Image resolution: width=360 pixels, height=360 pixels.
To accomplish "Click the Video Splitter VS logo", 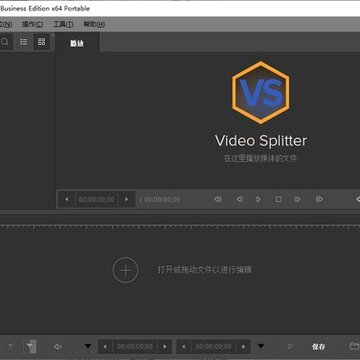I will coord(261,92).
